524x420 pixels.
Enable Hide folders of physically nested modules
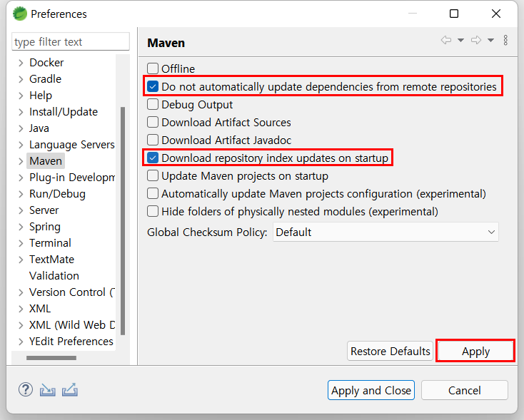tap(153, 211)
